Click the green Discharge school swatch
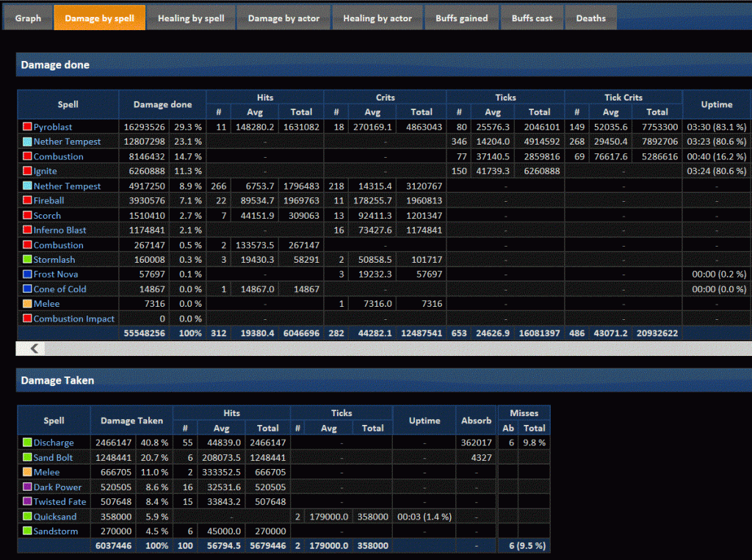 27,443
